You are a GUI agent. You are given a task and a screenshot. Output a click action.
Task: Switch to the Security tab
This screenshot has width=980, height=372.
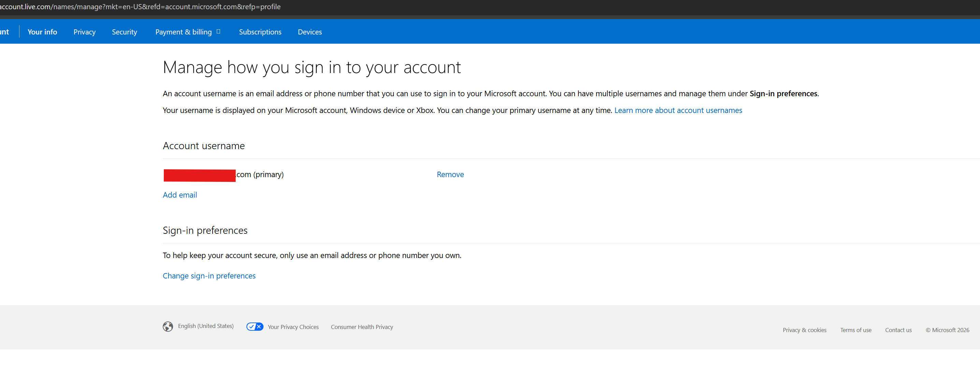pyautogui.click(x=125, y=32)
